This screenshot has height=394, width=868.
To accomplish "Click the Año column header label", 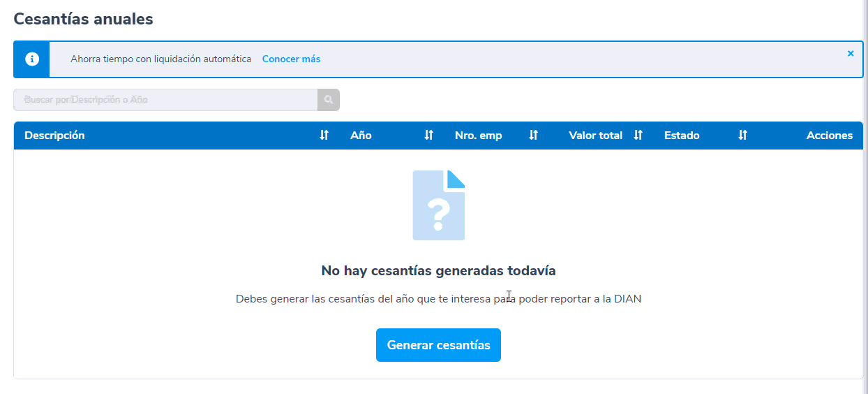I will [361, 136].
